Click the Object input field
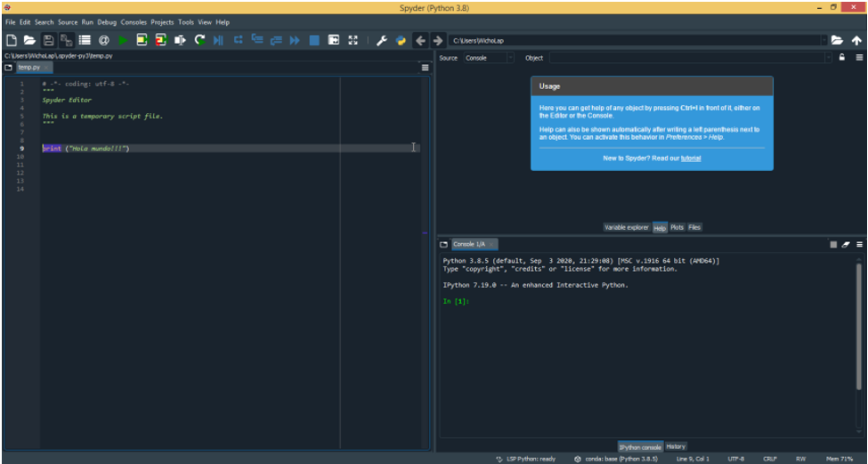This screenshot has width=868, height=464. coord(686,58)
